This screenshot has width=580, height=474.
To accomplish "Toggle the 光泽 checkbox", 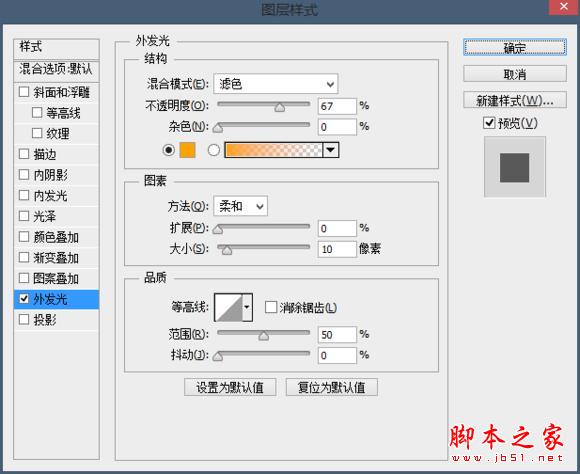I will 24,216.
